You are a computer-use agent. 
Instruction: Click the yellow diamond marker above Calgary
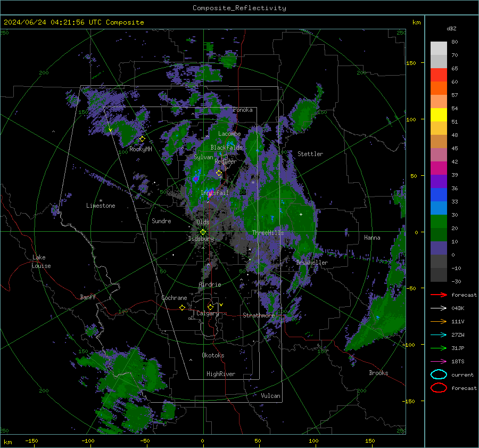210,307
